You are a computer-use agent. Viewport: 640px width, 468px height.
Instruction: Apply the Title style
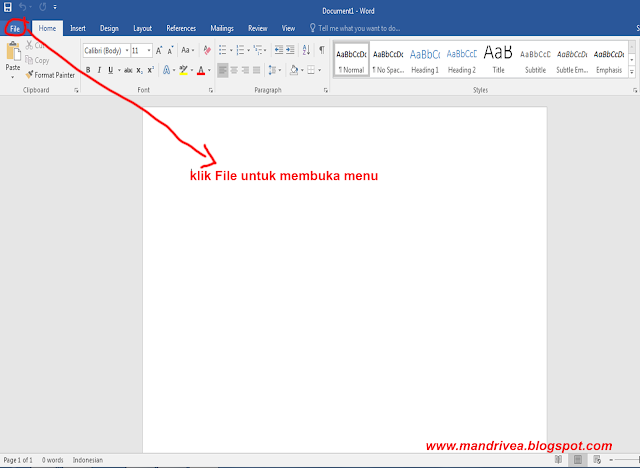[498, 60]
